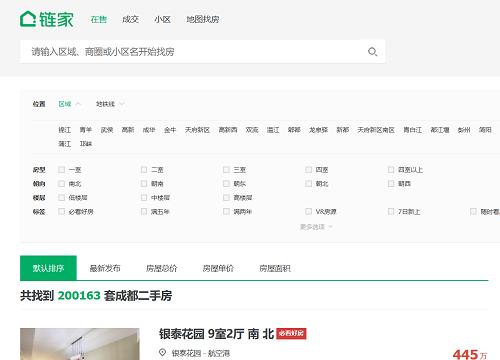
Task: Click the red 必看好房 tag badge
Action: coord(291,333)
